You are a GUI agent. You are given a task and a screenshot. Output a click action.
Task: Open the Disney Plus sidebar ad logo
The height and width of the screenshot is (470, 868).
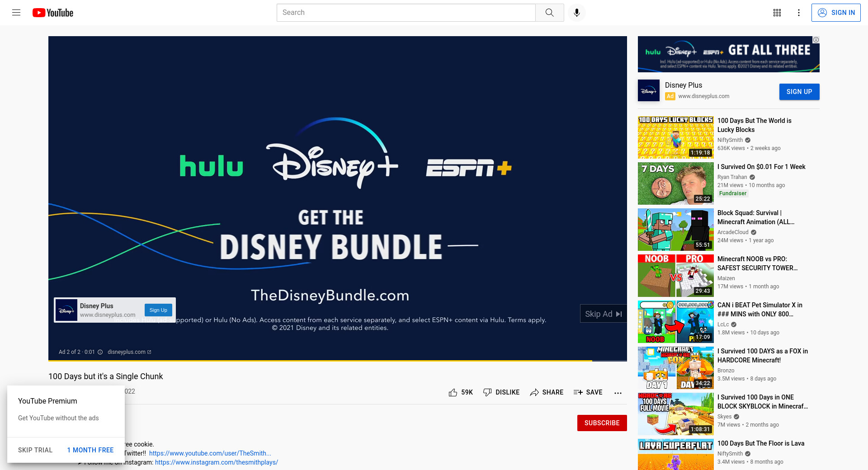click(649, 90)
